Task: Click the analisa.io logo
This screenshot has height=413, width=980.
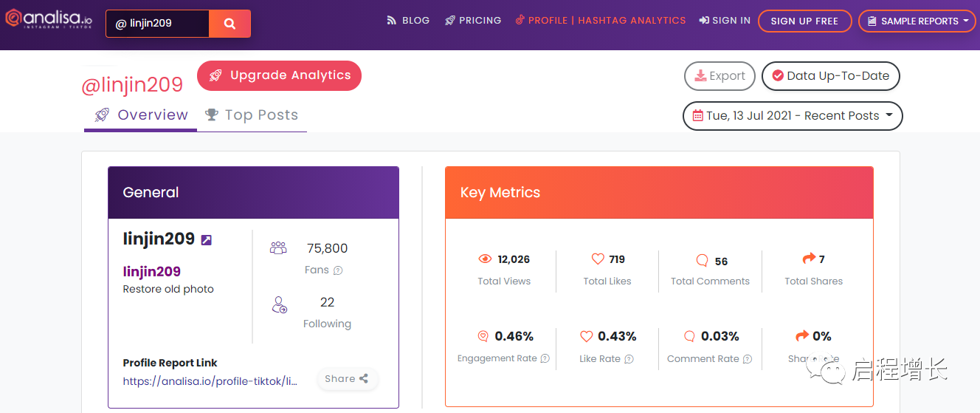Action: (49, 20)
